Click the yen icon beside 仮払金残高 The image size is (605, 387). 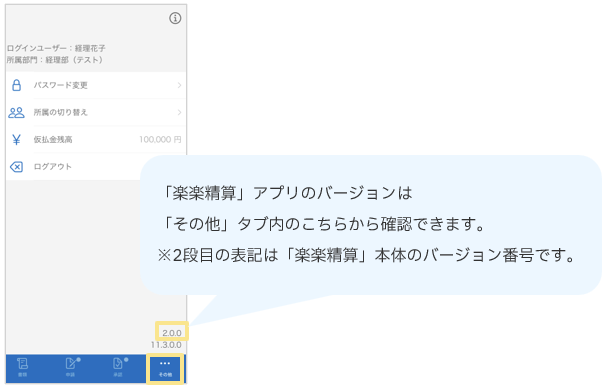pyautogui.click(x=16, y=139)
